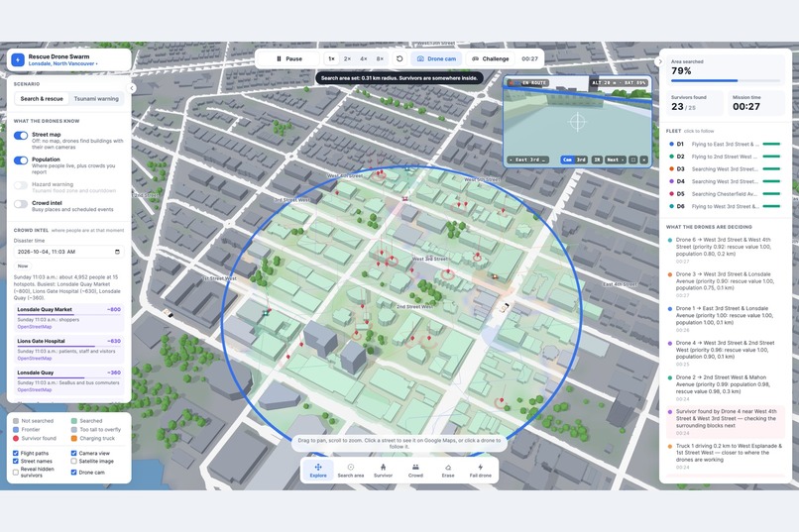Uncheck the Drone cam checkbox in legend
The height and width of the screenshot is (532, 799).
coord(74,473)
